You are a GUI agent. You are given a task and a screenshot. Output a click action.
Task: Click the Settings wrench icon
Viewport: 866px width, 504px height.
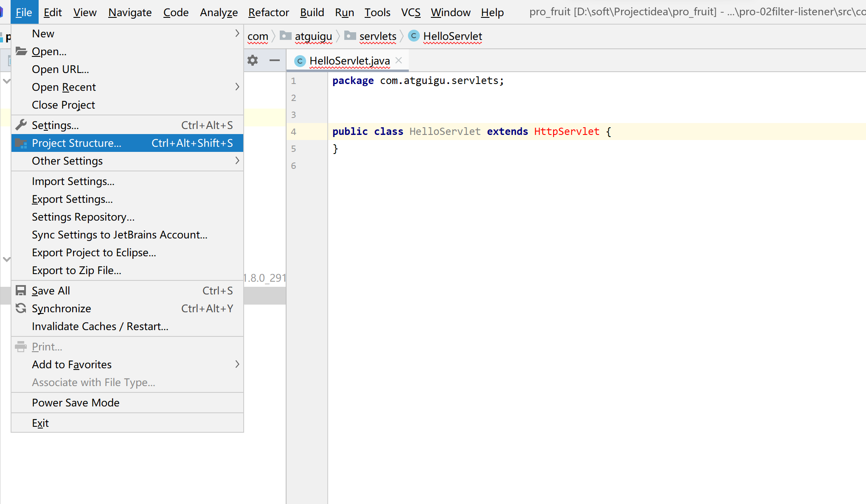coord(21,125)
